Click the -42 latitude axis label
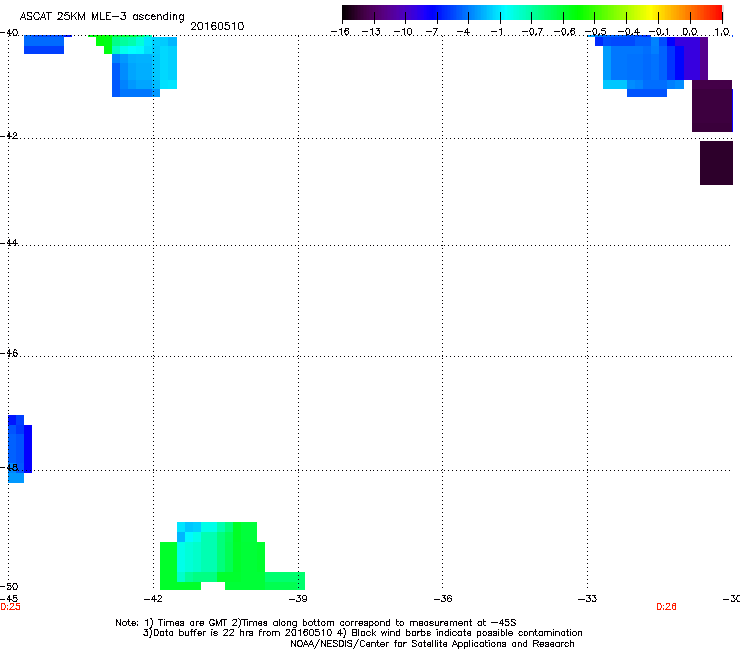Viewport: 740px width, 650px height. click(x=9, y=136)
